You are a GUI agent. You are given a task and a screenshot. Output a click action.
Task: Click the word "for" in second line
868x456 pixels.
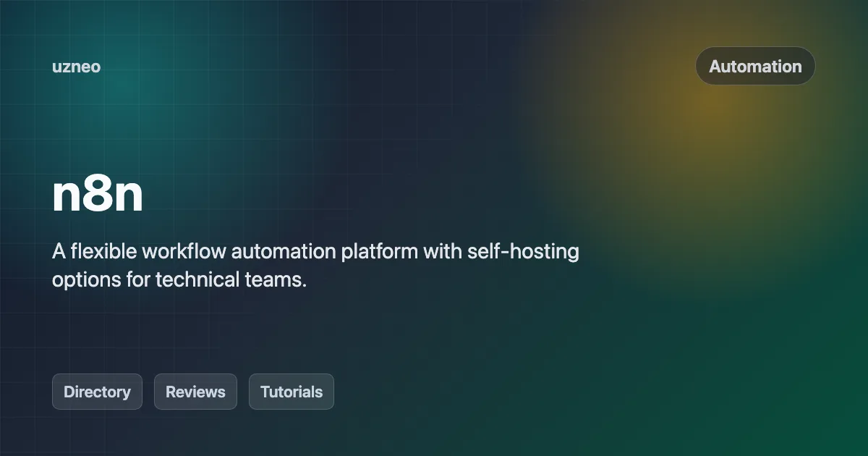tap(138, 280)
